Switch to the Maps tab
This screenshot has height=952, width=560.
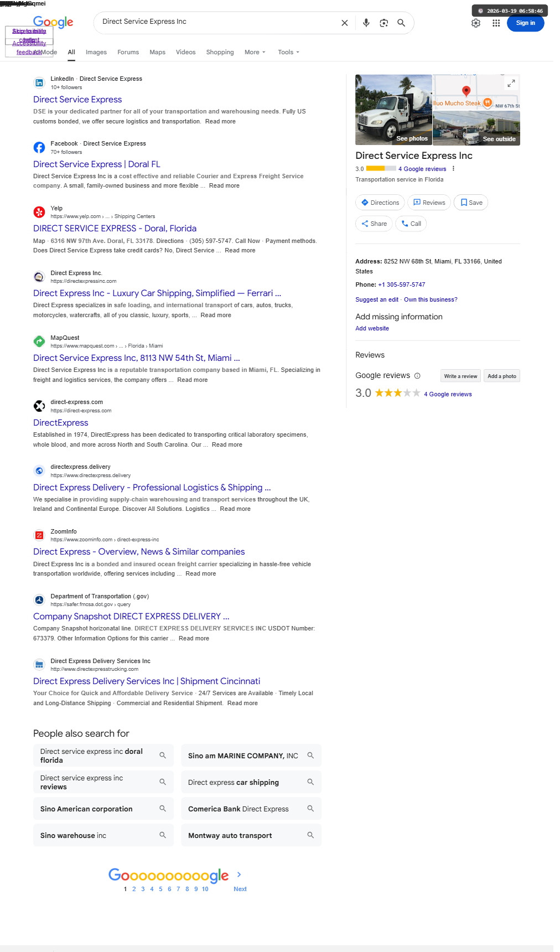click(x=157, y=52)
